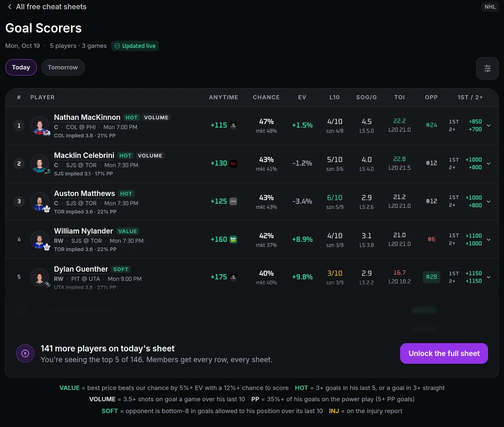Click the bet365 logo next to +160

tap(233, 240)
